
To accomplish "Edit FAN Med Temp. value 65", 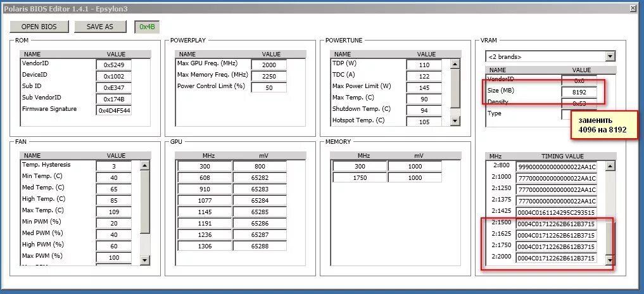I will [x=114, y=189].
